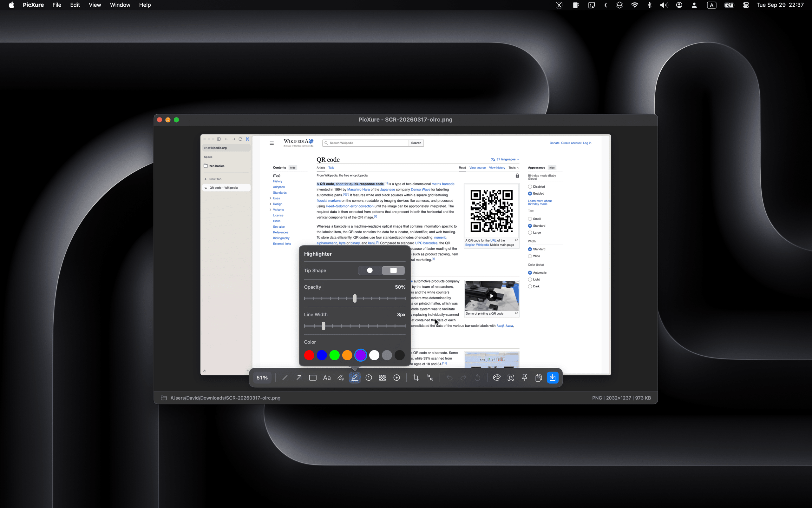The width and height of the screenshot is (812, 508).
Task: Select the Line drawing tool
Action: [x=285, y=378]
